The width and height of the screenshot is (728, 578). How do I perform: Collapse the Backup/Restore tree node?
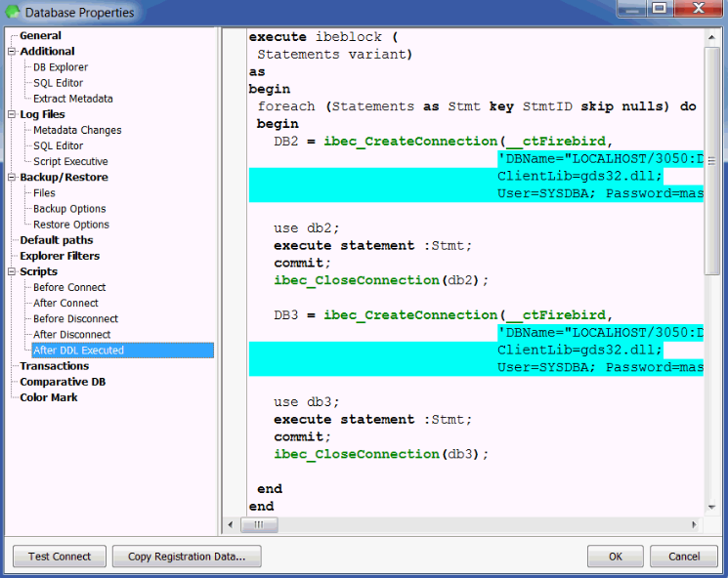point(12,177)
